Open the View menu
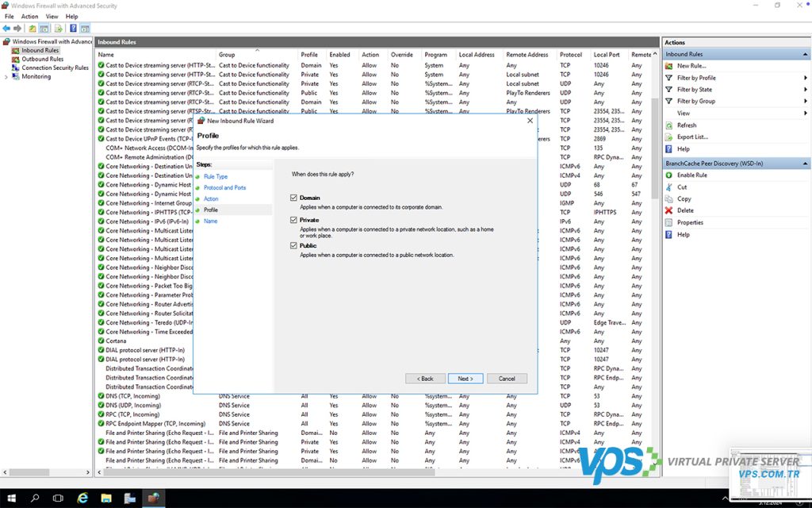 click(x=52, y=17)
